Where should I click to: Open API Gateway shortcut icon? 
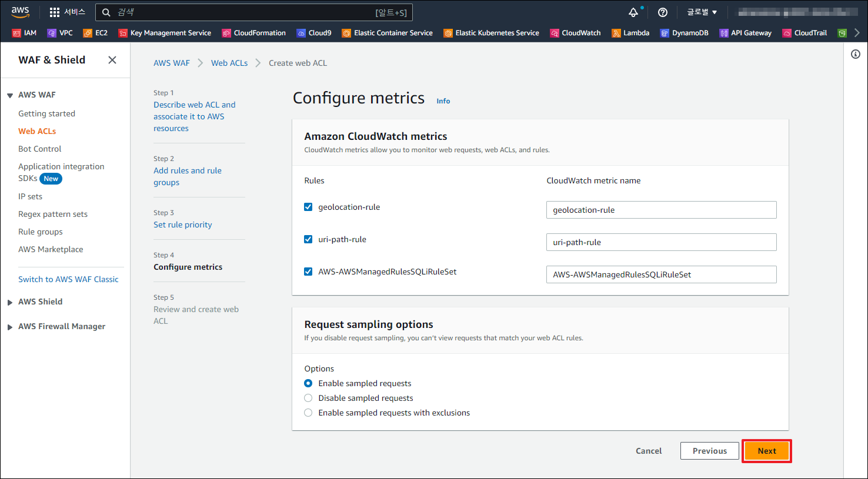(x=724, y=33)
